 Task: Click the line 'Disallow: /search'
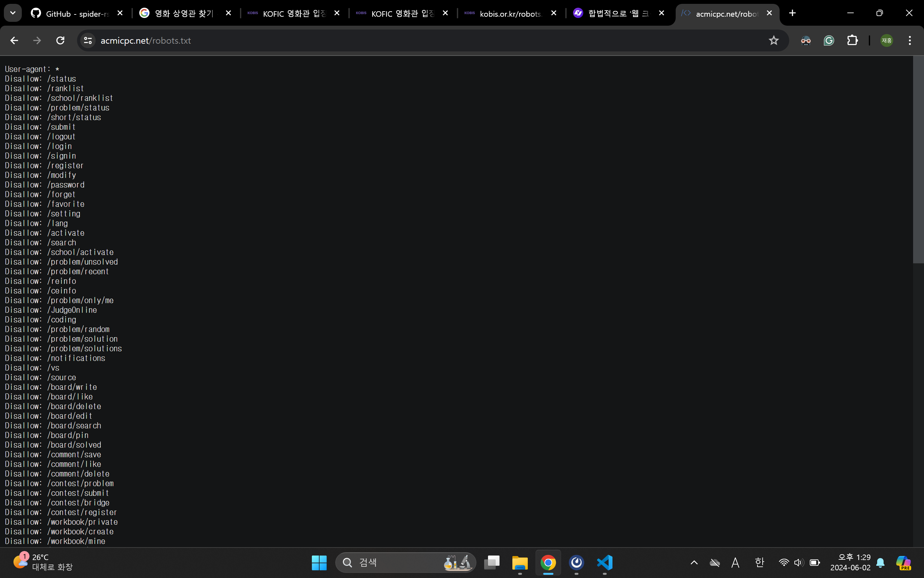point(40,242)
